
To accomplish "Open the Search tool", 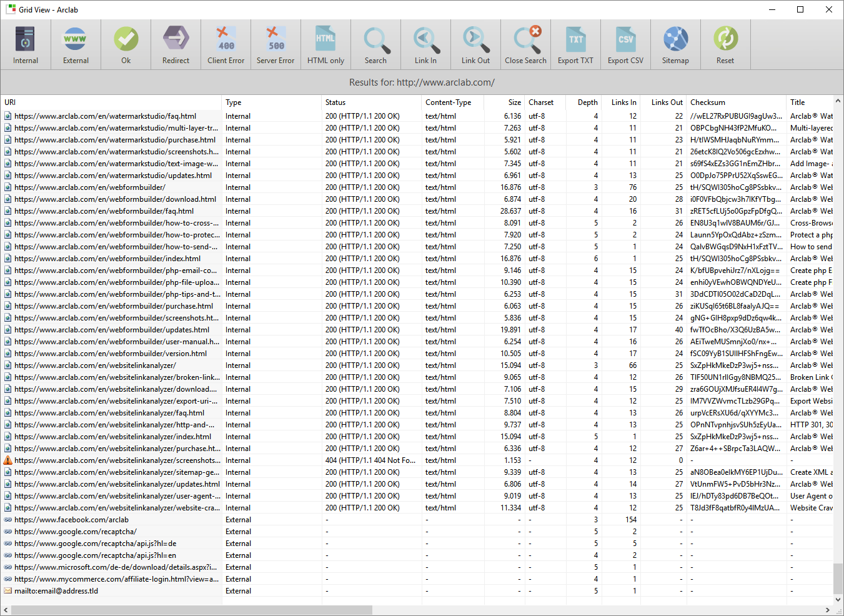I will coord(375,45).
